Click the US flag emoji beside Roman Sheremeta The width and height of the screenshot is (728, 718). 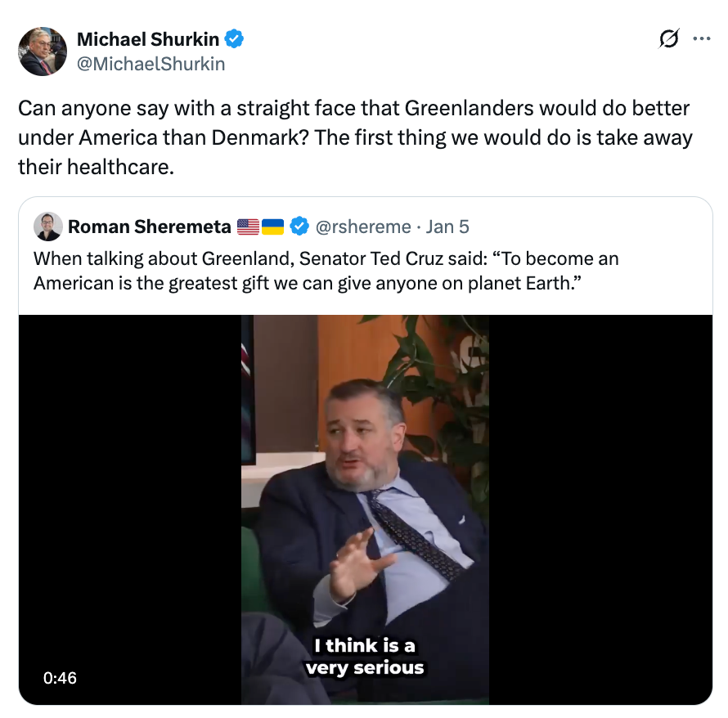[x=249, y=227]
